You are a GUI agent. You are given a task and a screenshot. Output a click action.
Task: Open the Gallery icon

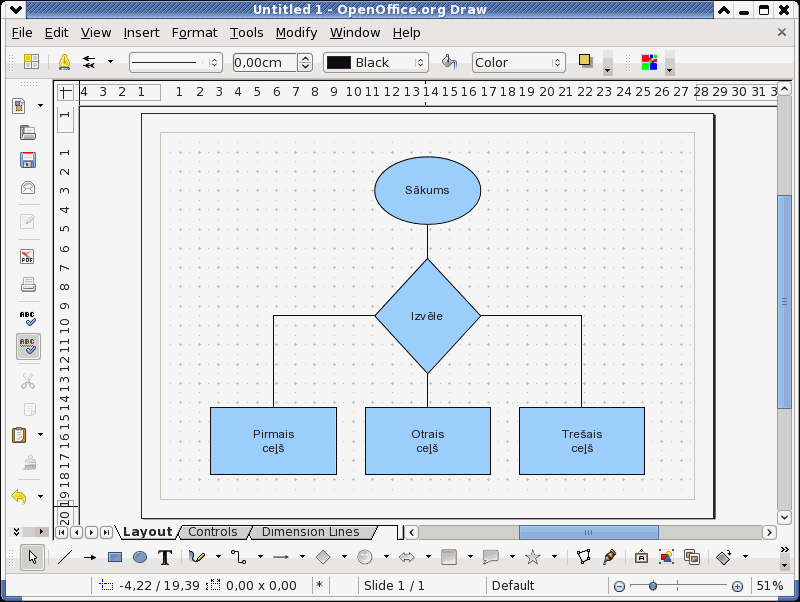click(x=692, y=557)
